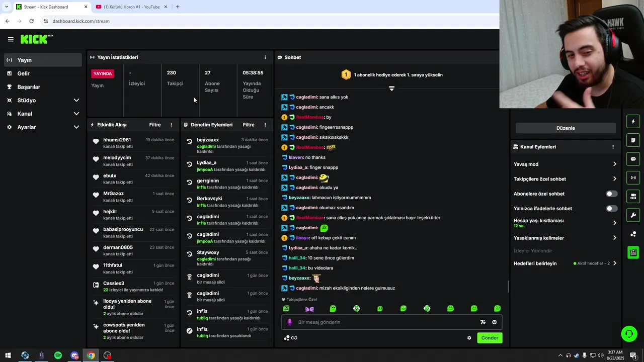This screenshot has height=362, width=644.
Task: Open Yavaş mod options
Action: coord(565,164)
